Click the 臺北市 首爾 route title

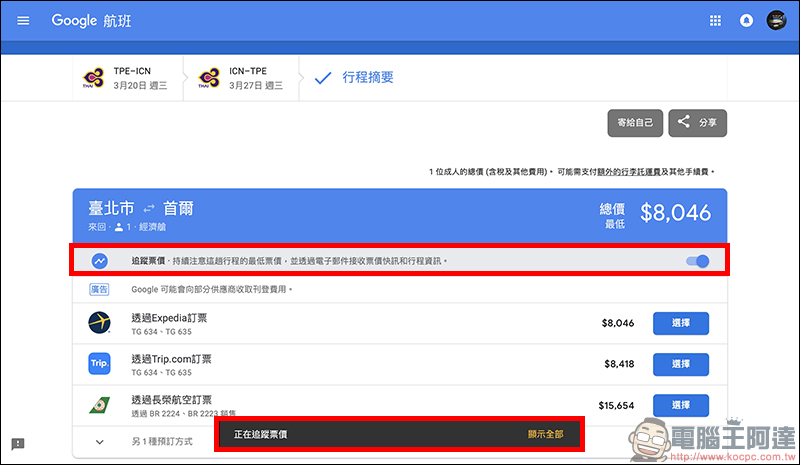point(141,208)
